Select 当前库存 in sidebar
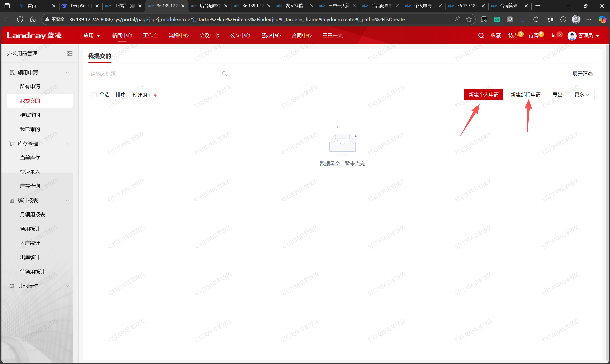 30,158
